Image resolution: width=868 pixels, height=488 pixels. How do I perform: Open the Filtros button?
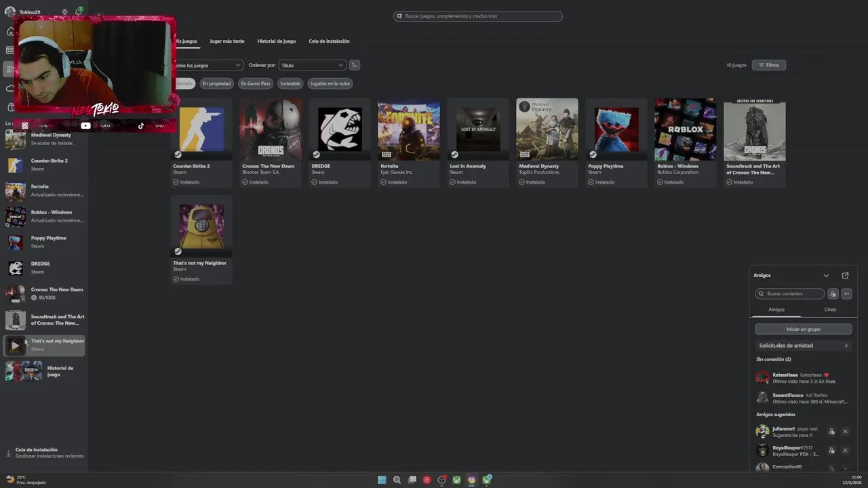coord(769,65)
